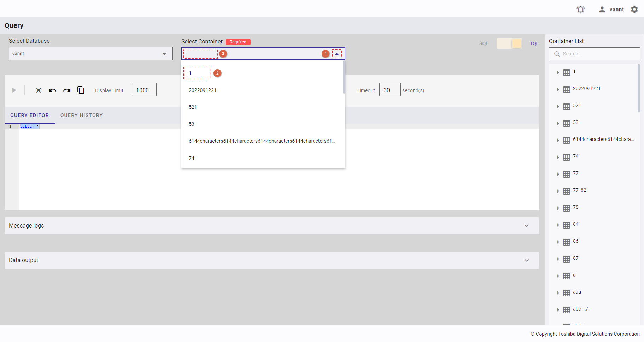This screenshot has height=342, width=644.
Task: Expand the Data output panel
Action: coord(272,260)
